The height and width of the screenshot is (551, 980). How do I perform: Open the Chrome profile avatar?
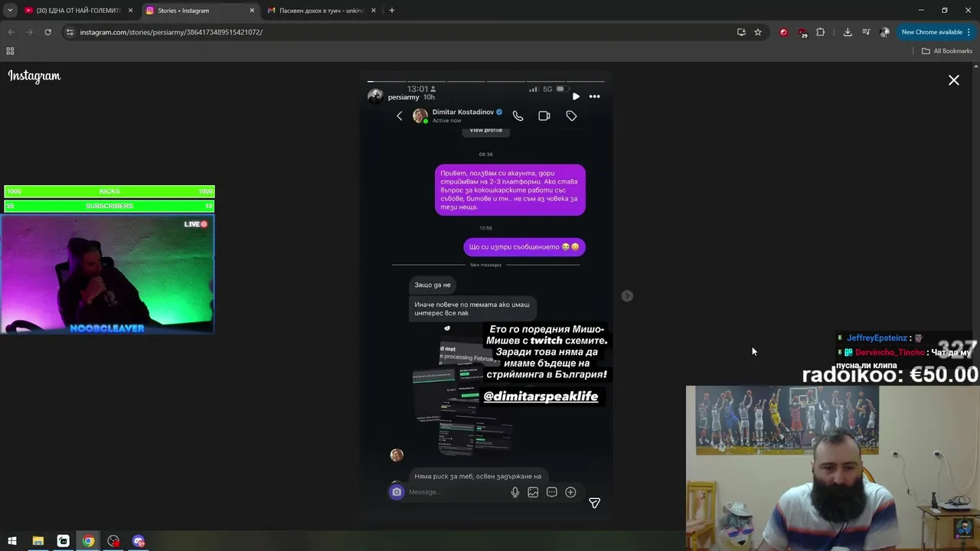point(884,32)
